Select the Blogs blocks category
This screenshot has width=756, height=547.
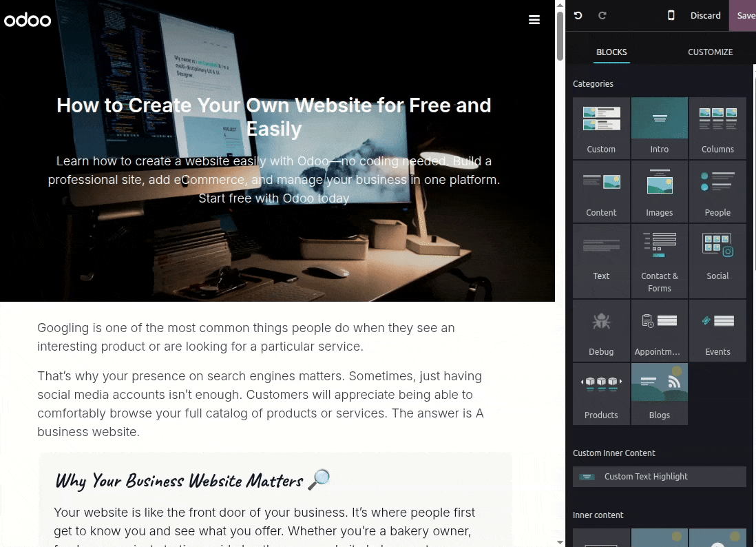(x=659, y=393)
